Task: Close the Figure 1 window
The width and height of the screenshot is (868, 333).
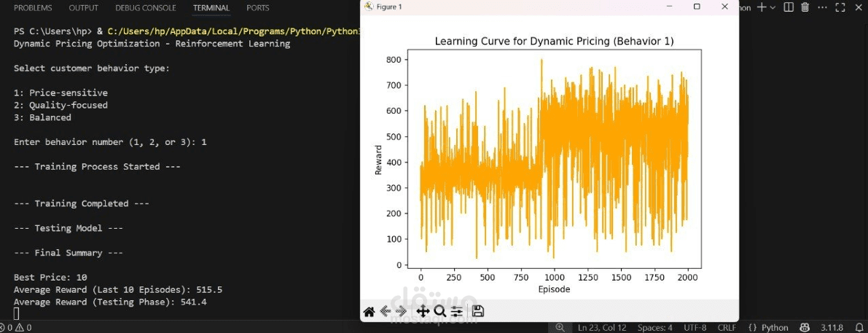Action: pyautogui.click(x=724, y=7)
